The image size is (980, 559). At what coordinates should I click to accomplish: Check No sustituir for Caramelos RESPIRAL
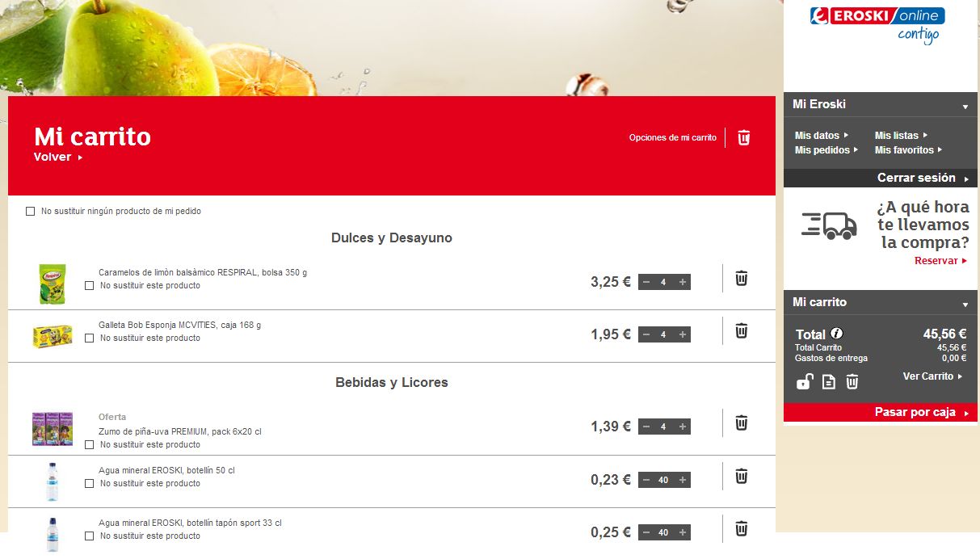click(x=90, y=286)
